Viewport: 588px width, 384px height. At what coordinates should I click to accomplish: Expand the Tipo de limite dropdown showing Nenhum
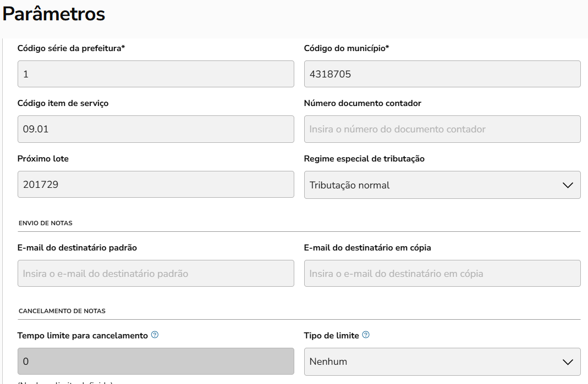click(x=442, y=361)
